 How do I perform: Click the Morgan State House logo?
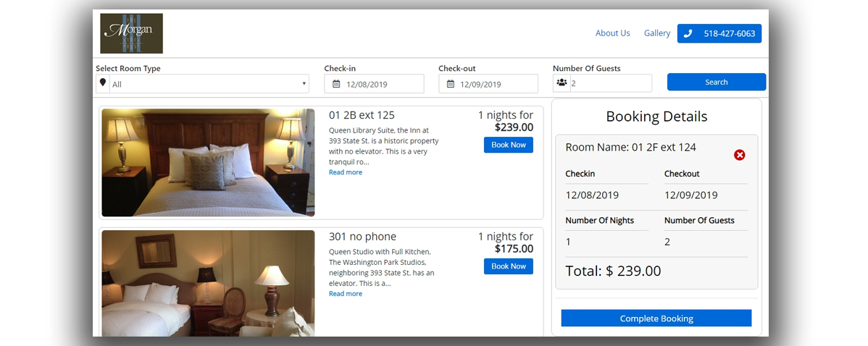click(x=131, y=33)
